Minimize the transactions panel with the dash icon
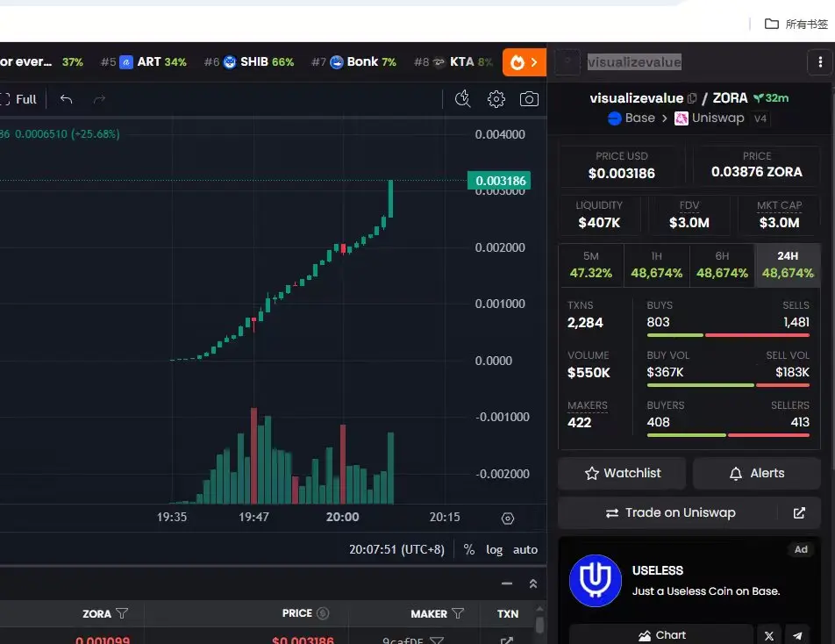 506,583
